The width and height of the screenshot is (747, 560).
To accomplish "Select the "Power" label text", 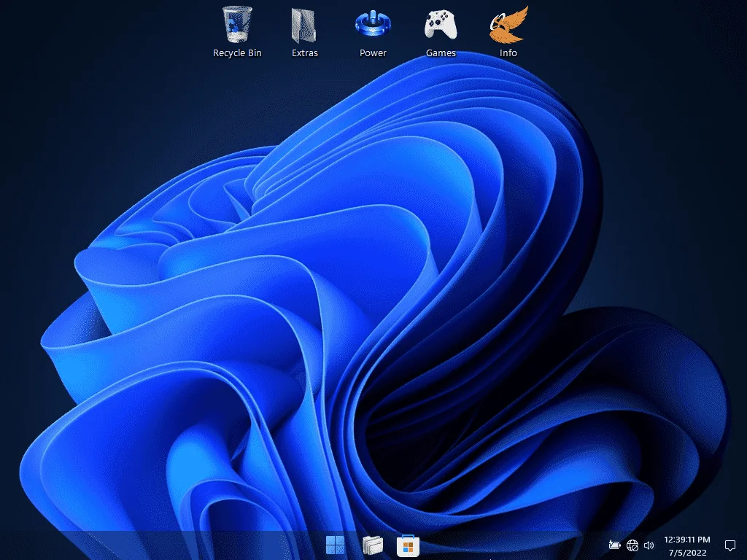I will tap(373, 52).
